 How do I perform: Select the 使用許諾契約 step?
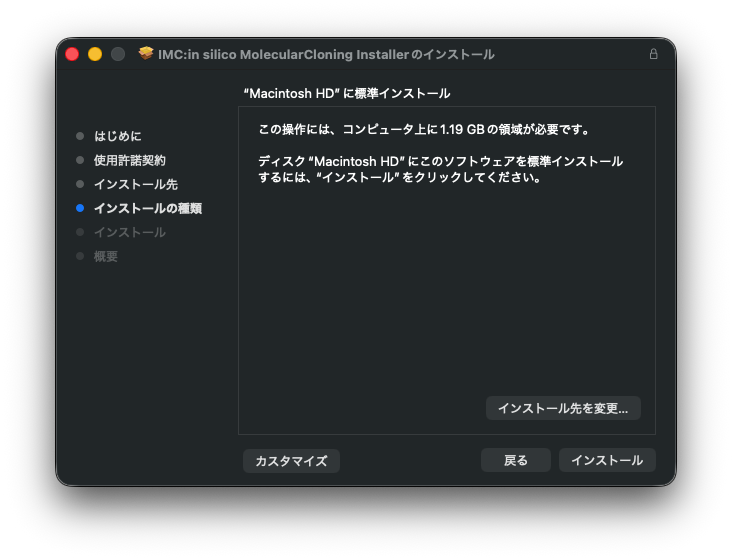[130, 160]
